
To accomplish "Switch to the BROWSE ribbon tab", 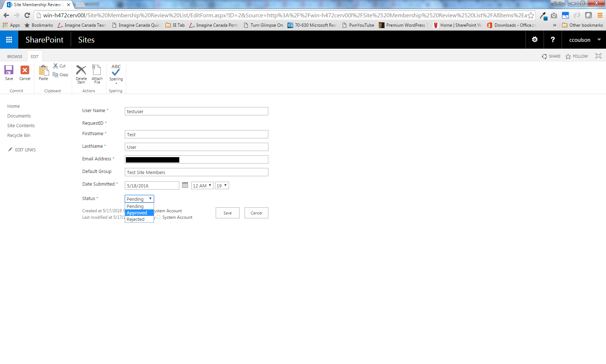I will pyautogui.click(x=15, y=57).
